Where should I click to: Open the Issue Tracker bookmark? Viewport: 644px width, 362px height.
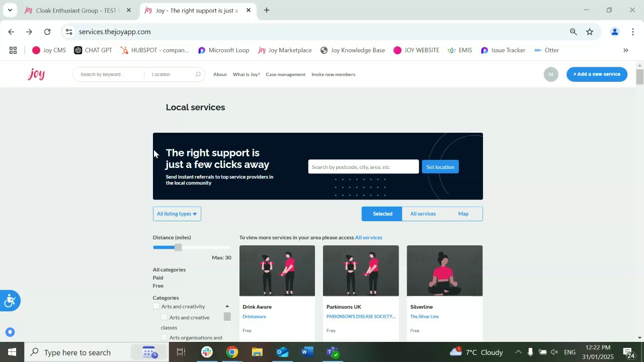tap(503, 50)
